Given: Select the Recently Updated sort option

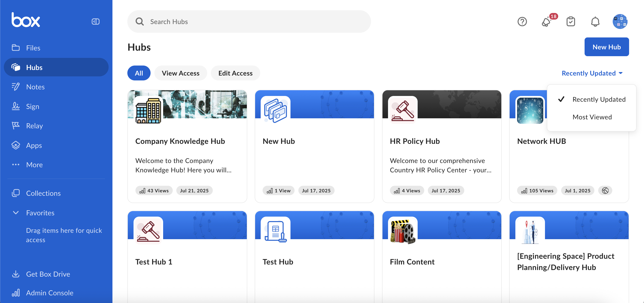Looking at the screenshot, I should (599, 99).
